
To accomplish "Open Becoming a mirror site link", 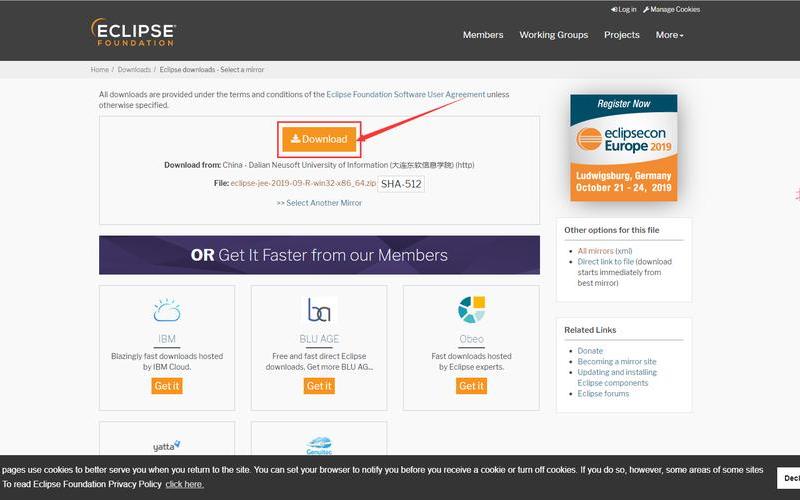I will tap(617, 362).
